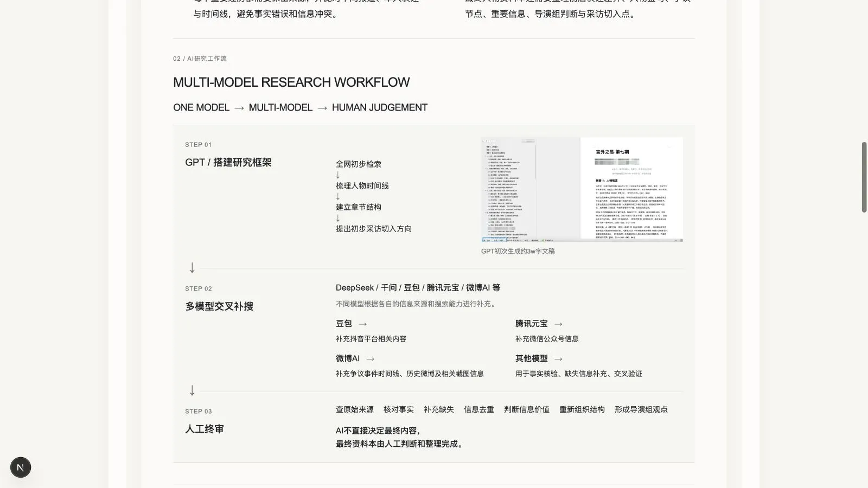The image size is (868, 488).
Task: Click the 重新组织结构 item
Action: click(582, 409)
